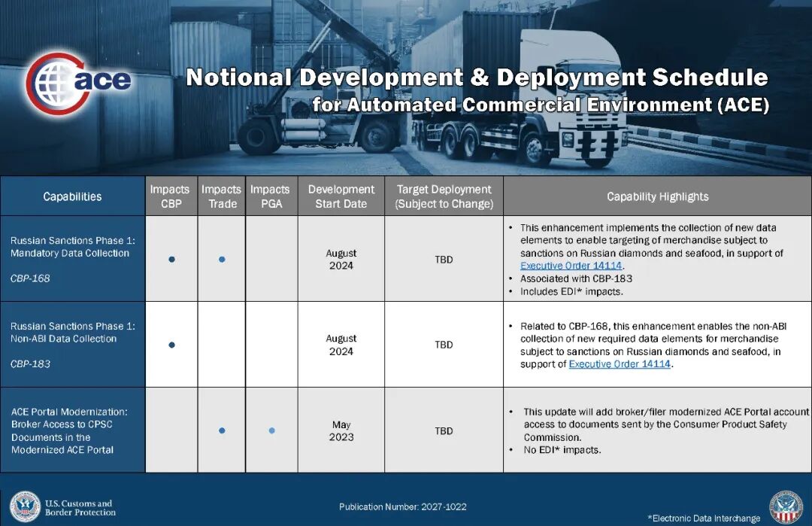This screenshot has height=526, width=812.
Task: Click the ACE globe logo
Action: coord(77,83)
